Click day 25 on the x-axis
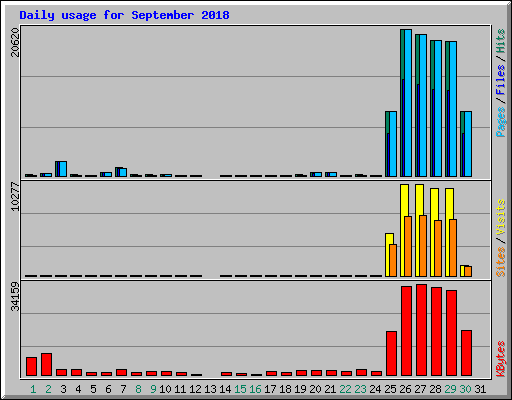Viewport: 512px width, 400px height. (390, 389)
